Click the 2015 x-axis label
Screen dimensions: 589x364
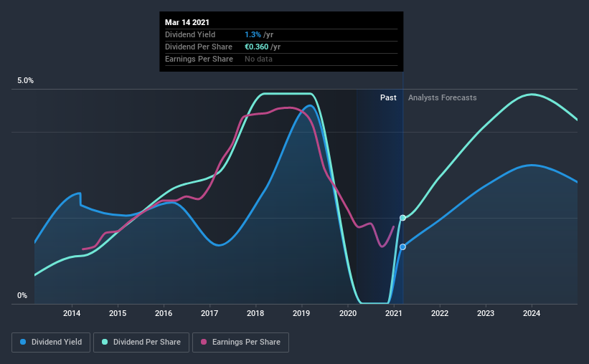tap(118, 313)
